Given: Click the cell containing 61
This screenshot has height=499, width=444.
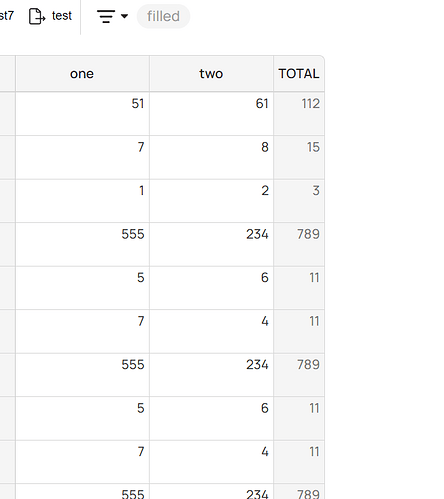Looking at the screenshot, I should click(x=212, y=114).
